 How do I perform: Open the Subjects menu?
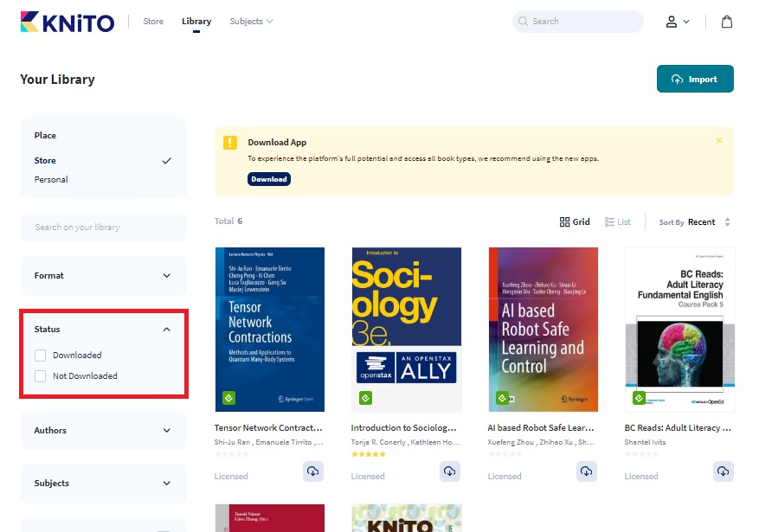click(x=251, y=22)
